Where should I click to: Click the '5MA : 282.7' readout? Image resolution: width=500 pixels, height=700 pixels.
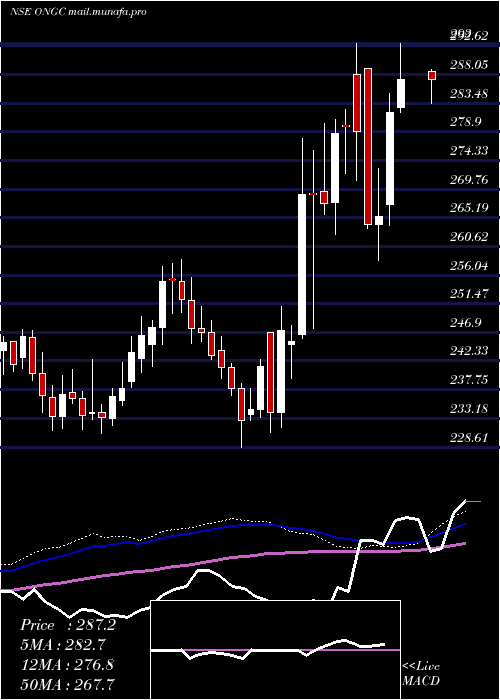coord(64,645)
